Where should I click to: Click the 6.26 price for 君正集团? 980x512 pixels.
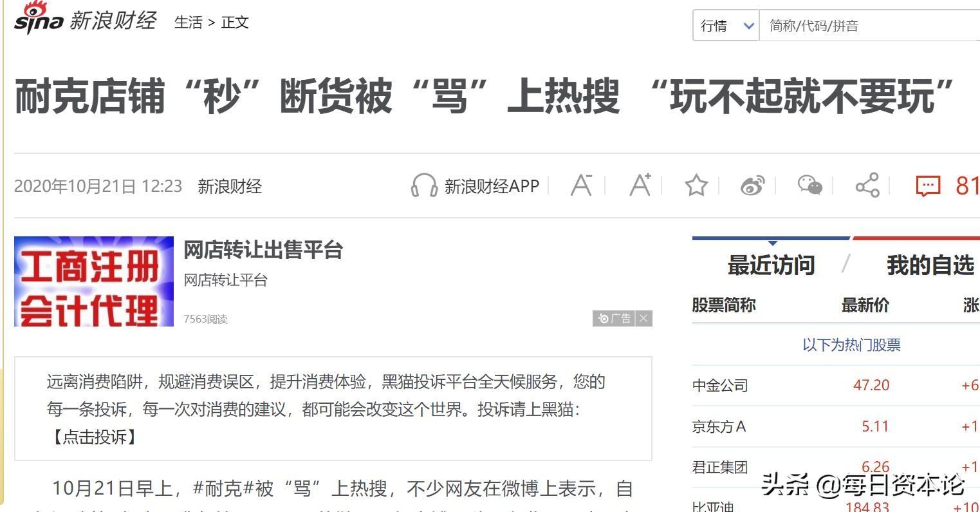(876, 467)
